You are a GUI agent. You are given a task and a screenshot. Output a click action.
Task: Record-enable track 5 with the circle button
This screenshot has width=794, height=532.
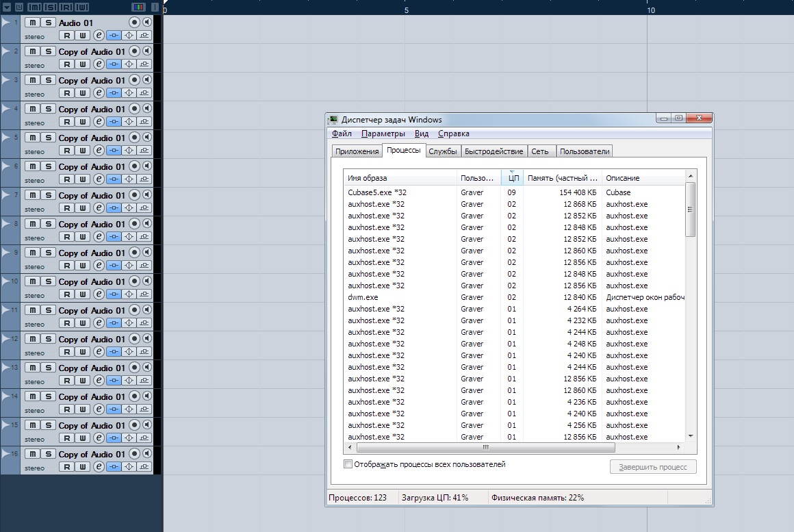pos(134,138)
